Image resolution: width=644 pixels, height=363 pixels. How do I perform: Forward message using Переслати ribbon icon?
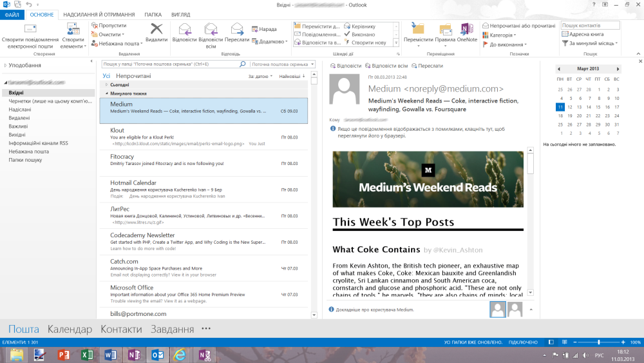click(x=237, y=33)
